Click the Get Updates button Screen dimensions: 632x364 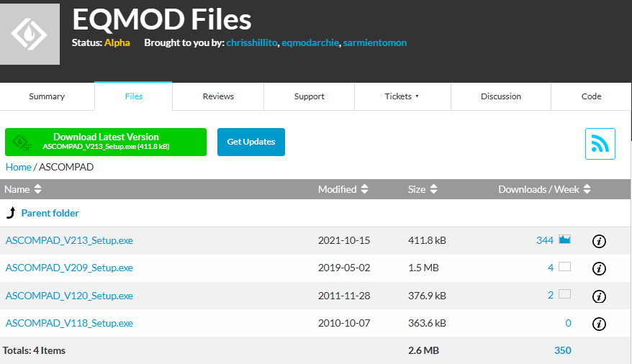point(250,142)
